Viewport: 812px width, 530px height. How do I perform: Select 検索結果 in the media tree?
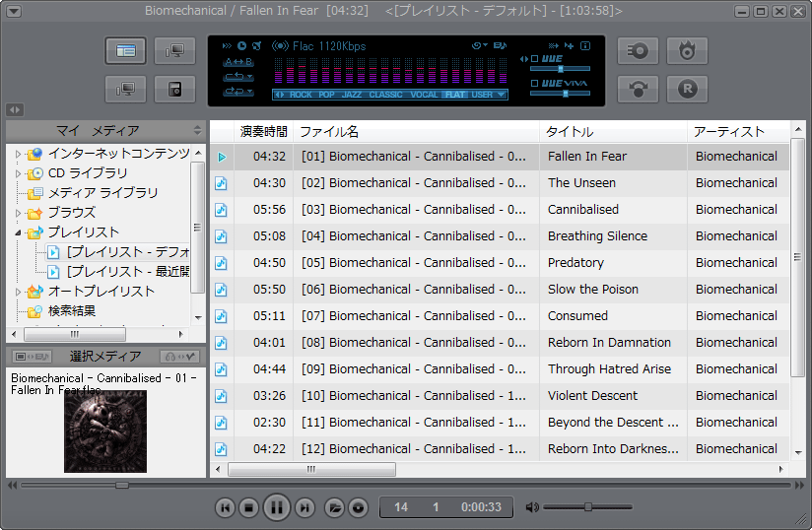tap(72, 310)
